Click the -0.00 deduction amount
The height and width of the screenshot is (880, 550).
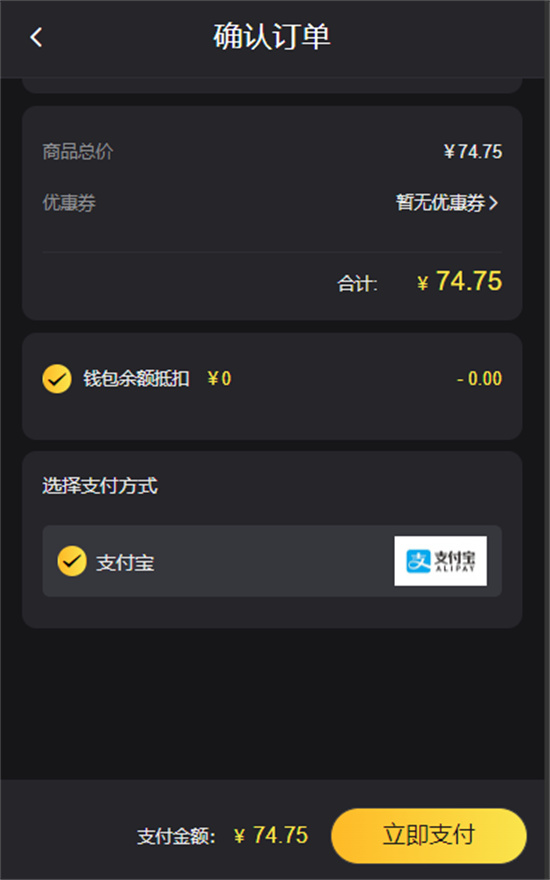[479, 379]
